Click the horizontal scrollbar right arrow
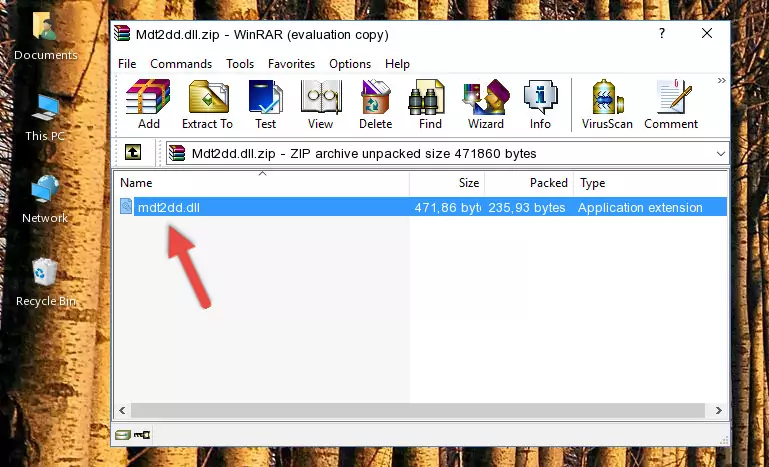 pyautogui.click(x=719, y=410)
